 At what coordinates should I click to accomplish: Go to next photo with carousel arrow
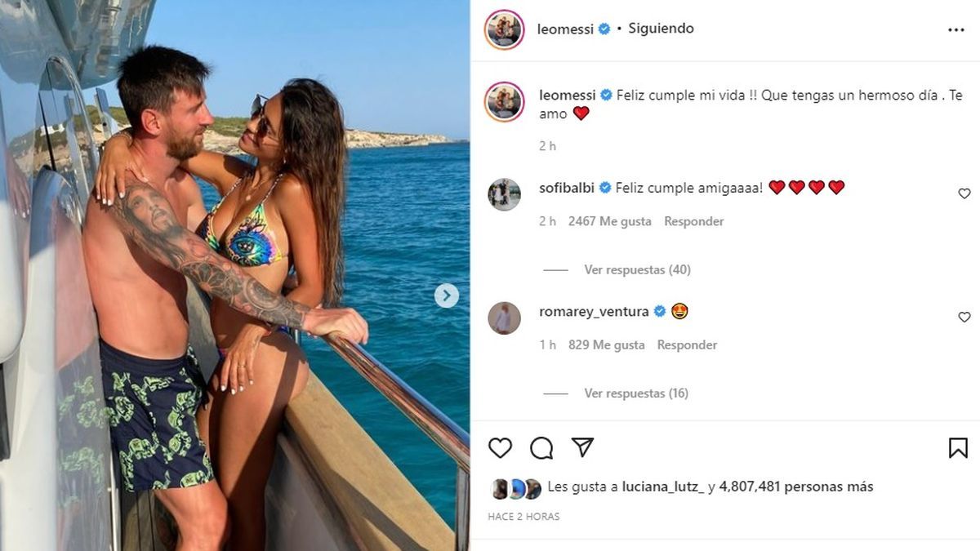pos(446,295)
